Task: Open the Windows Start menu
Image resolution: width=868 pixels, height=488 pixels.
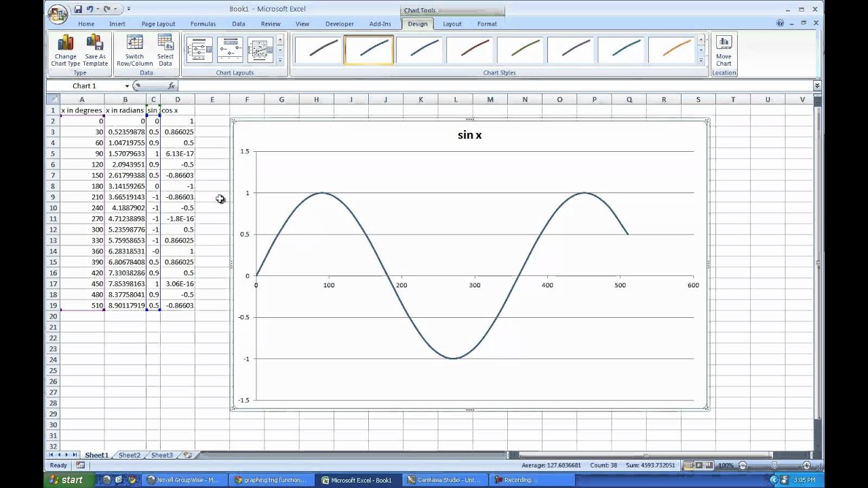Action: [x=66, y=480]
